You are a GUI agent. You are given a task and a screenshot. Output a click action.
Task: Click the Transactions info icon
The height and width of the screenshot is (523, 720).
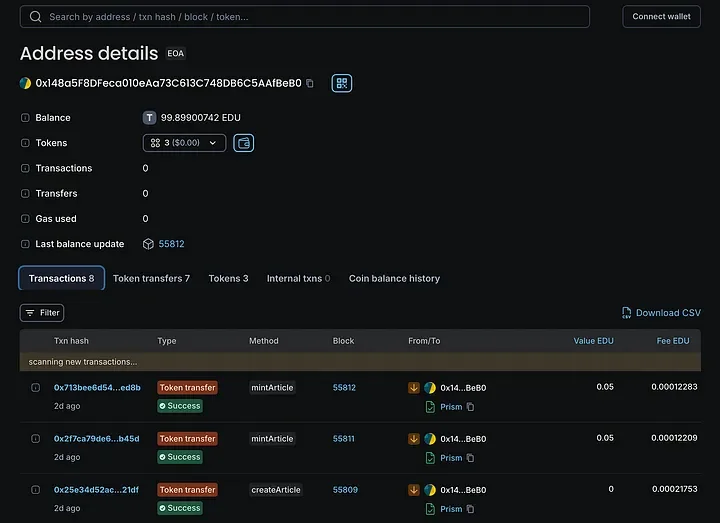coord(25,169)
